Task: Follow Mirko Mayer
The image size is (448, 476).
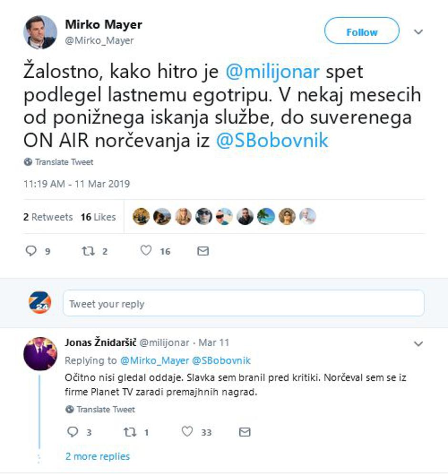Action: 363,31
